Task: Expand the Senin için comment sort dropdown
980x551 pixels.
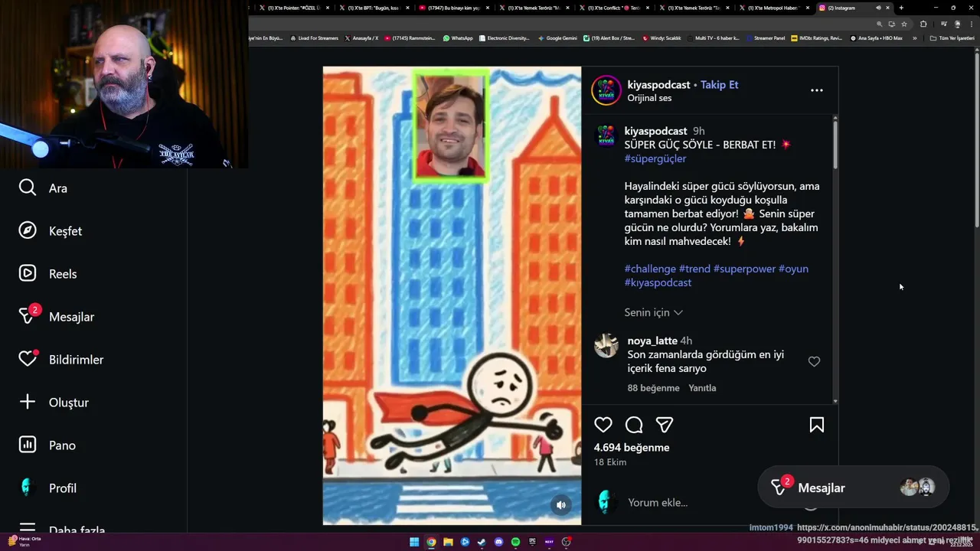Action: click(x=653, y=312)
